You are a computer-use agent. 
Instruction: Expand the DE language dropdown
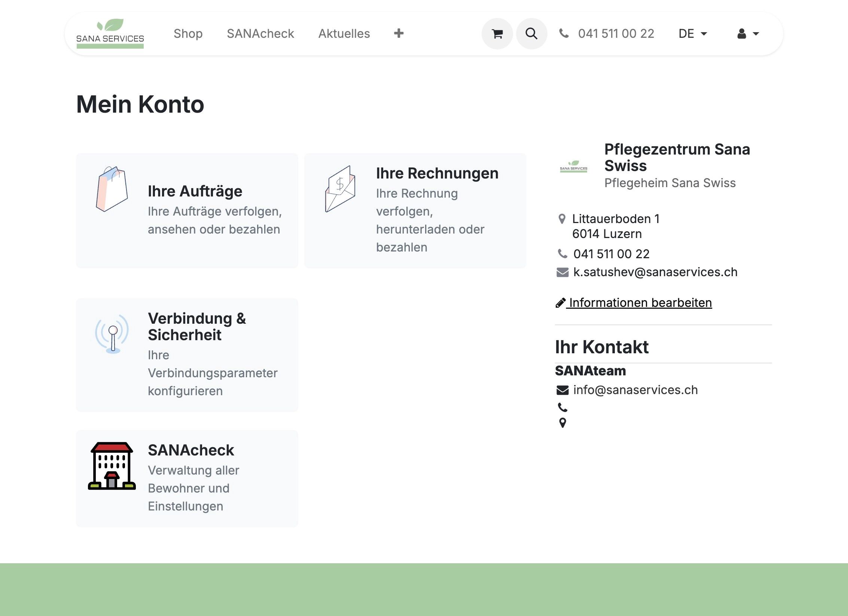click(693, 34)
